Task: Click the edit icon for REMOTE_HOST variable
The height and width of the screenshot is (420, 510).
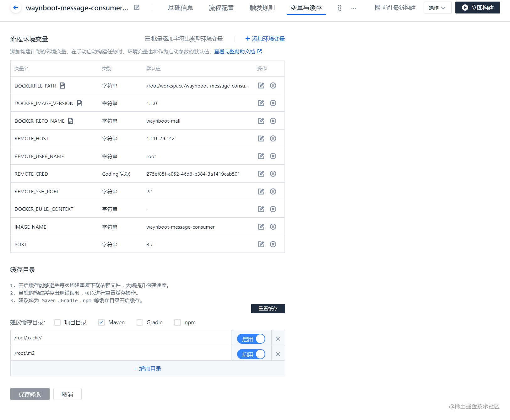Action: click(261, 138)
